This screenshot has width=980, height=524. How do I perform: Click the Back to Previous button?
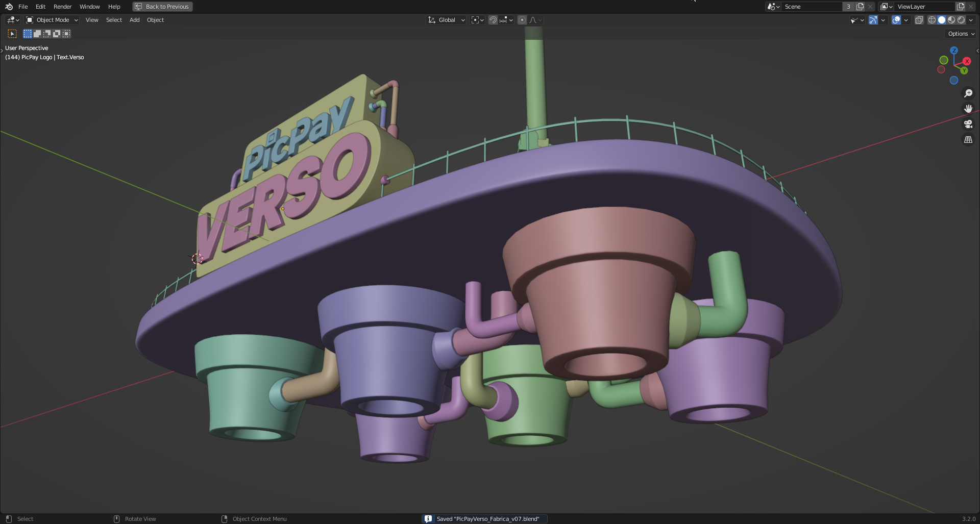point(162,7)
